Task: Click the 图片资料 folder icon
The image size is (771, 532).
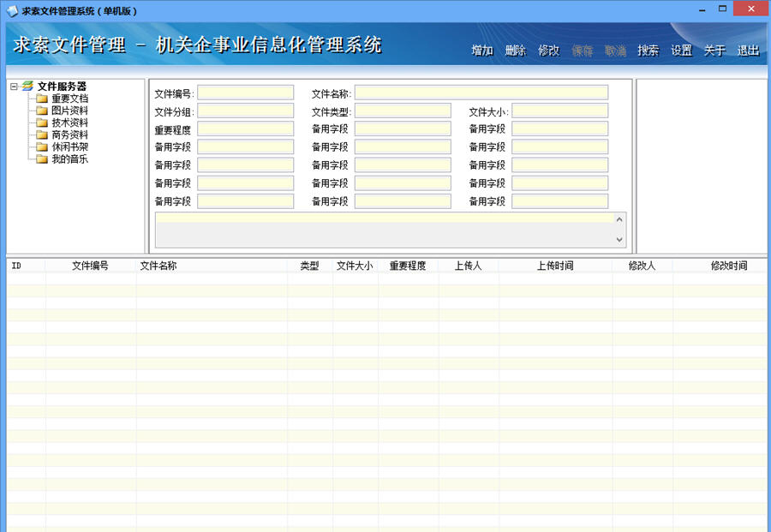Action: pyautogui.click(x=42, y=111)
